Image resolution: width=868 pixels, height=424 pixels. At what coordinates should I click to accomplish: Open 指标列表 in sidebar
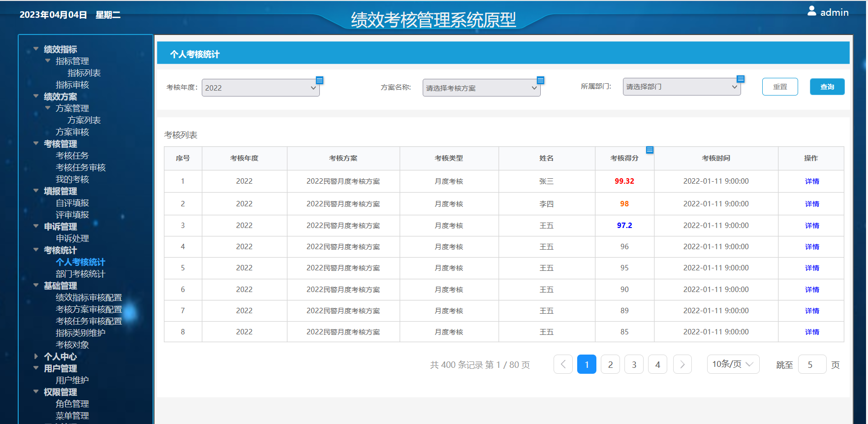tap(84, 73)
